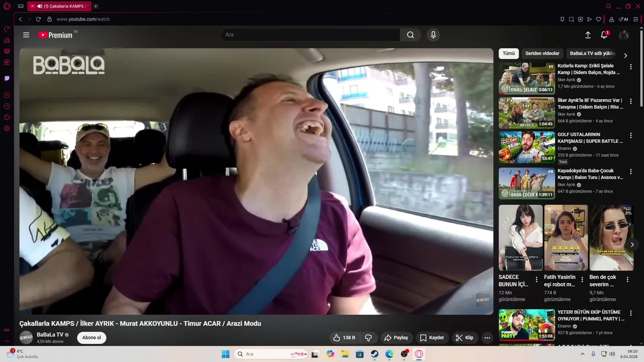Open YouTube notifications bell

[x=604, y=35]
